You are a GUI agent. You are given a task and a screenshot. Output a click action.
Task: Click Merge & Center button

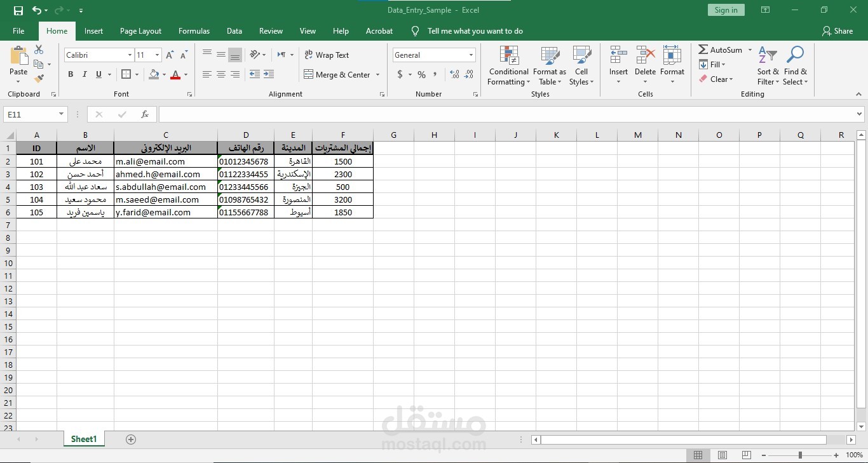pos(337,74)
